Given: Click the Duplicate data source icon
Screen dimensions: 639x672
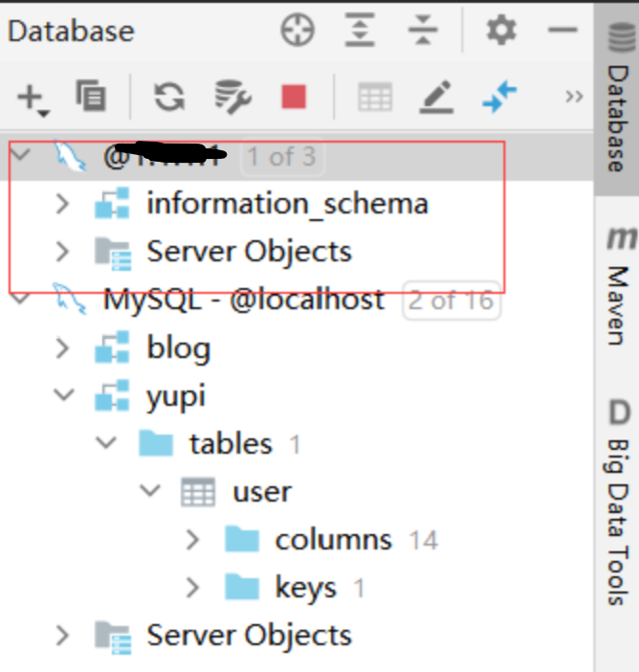Looking at the screenshot, I should (x=91, y=96).
